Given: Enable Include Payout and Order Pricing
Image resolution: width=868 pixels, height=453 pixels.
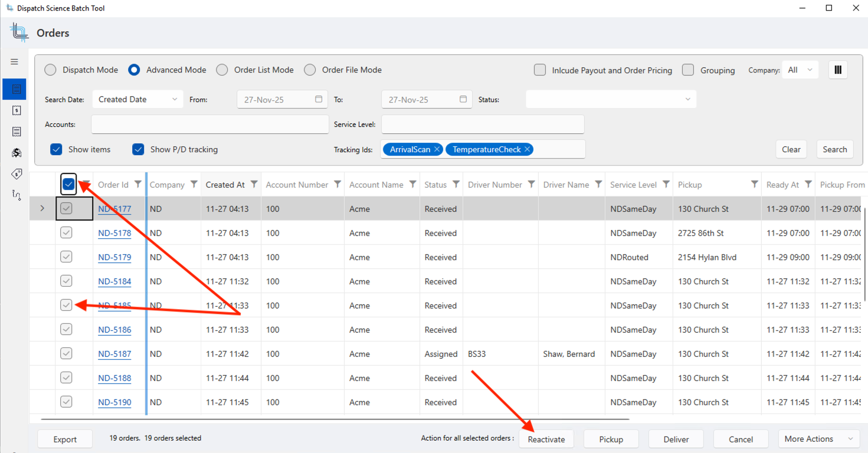Looking at the screenshot, I should point(540,70).
